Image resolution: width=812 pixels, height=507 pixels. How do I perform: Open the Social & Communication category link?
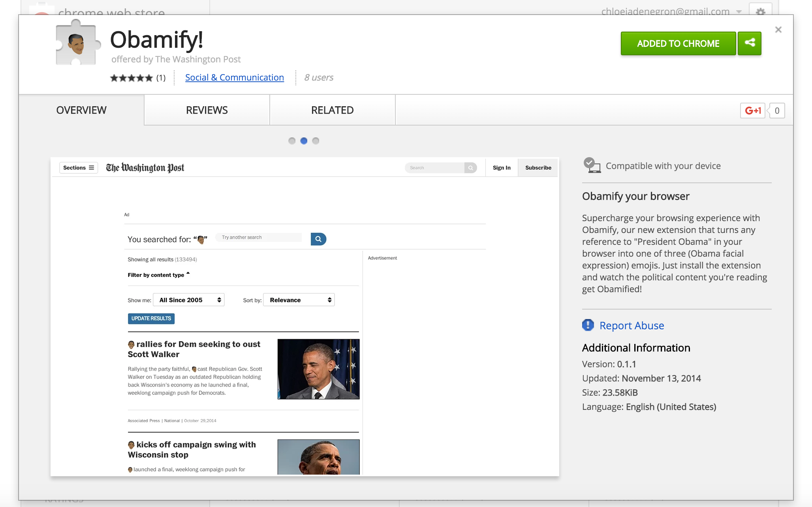[x=235, y=77]
